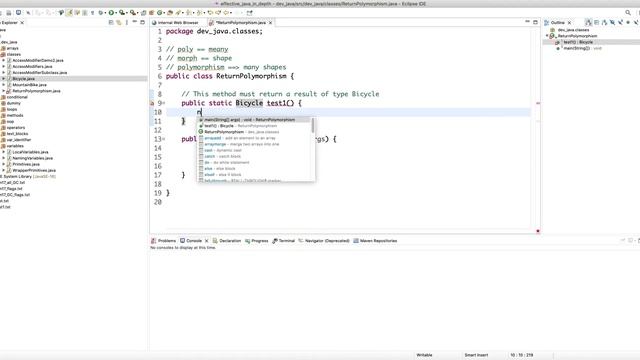Screen dimensions: 640x360
Task: Open the Progress tab
Action: [257, 241]
